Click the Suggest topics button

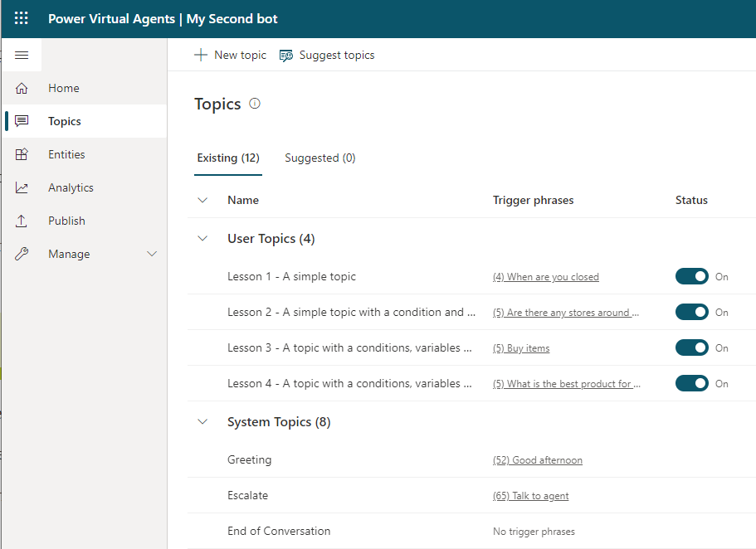327,55
